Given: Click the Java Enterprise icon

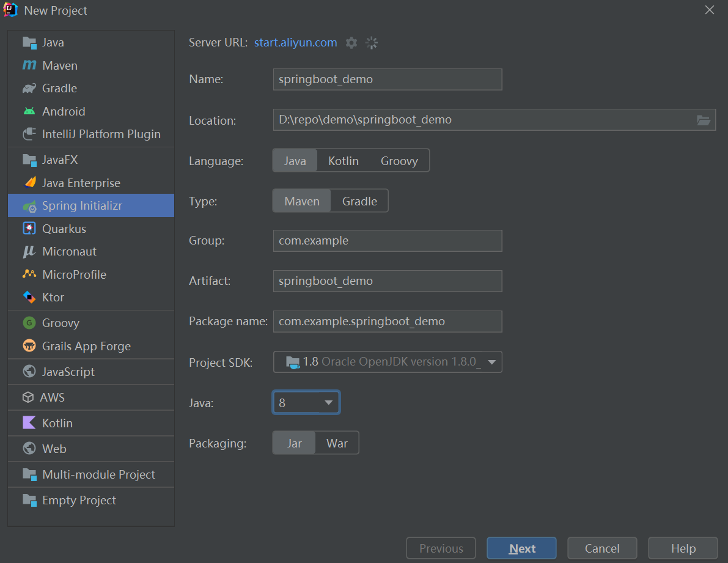Looking at the screenshot, I should coord(30,182).
